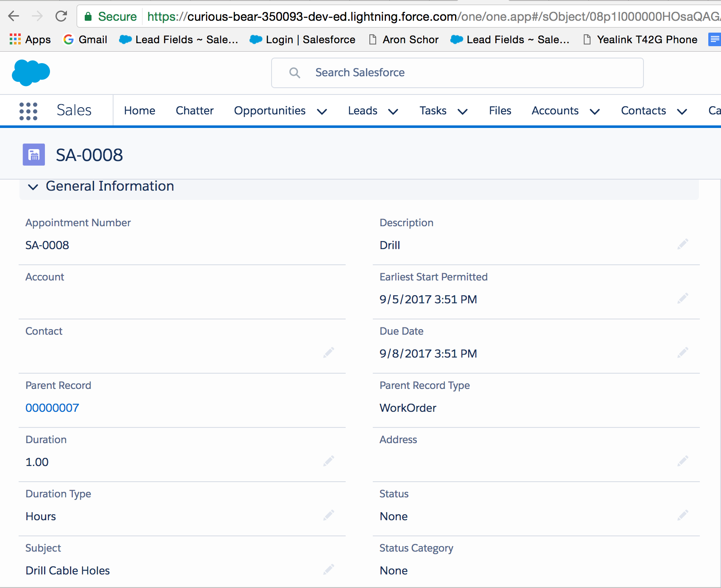
Task: Edit the Description field pencil icon
Action: tap(682, 244)
